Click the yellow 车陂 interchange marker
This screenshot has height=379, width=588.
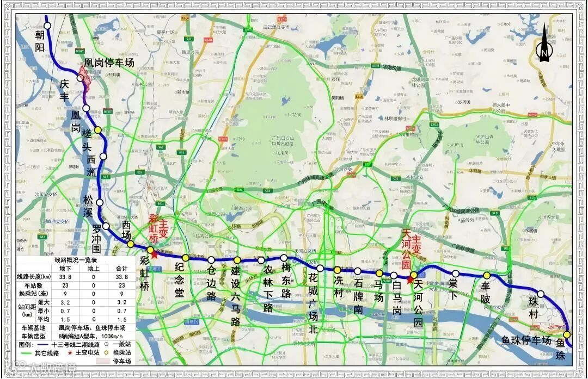point(487,276)
